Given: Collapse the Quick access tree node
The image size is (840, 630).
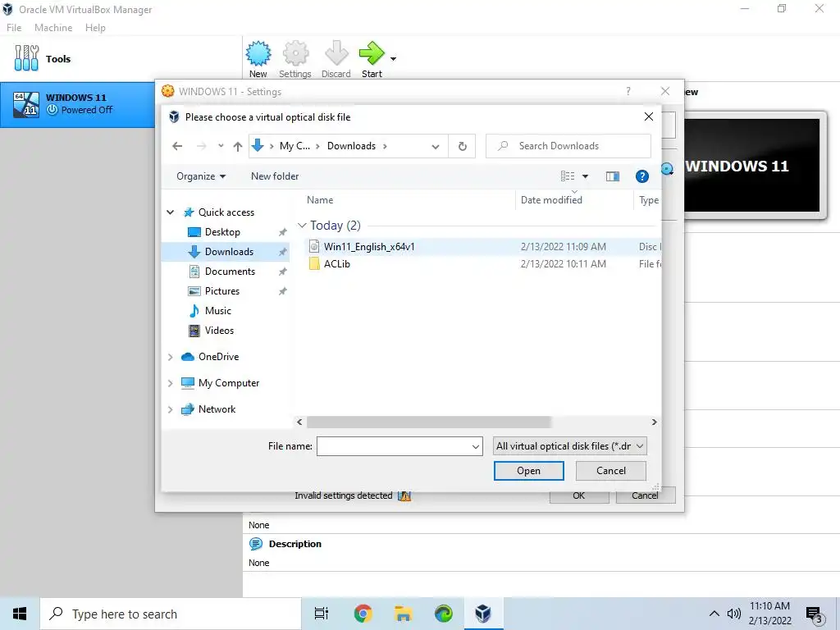Looking at the screenshot, I should coord(171,212).
